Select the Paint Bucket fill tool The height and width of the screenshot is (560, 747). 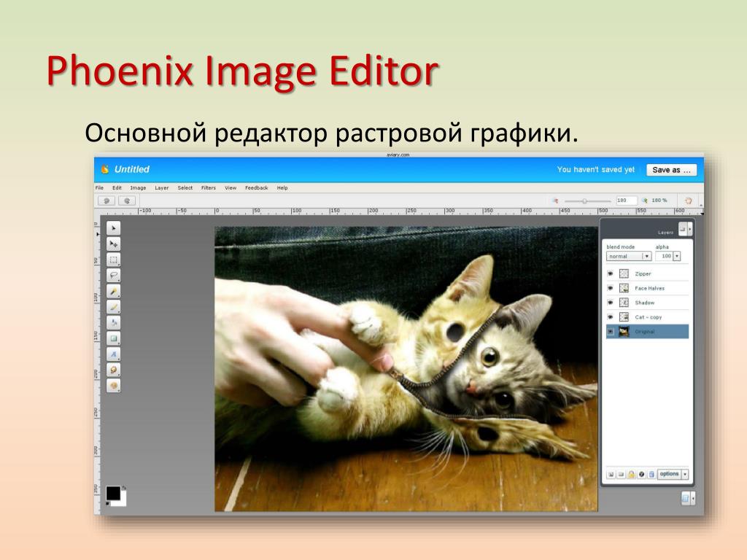tap(113, 323)
